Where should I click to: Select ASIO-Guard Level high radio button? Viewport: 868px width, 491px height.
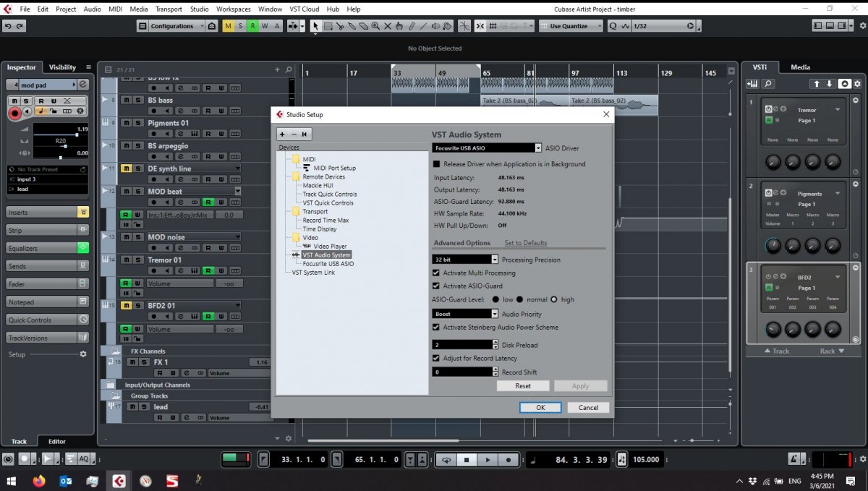coord(554,299)
